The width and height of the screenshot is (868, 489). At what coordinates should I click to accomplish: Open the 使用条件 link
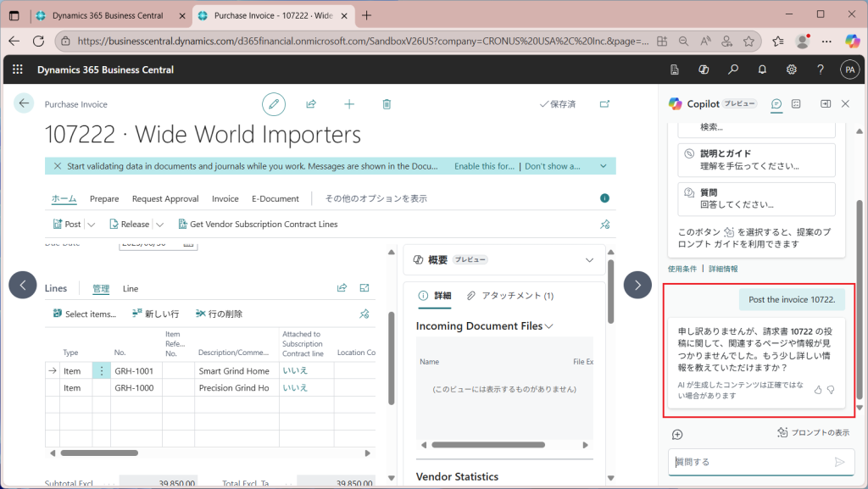coord(682,269)
